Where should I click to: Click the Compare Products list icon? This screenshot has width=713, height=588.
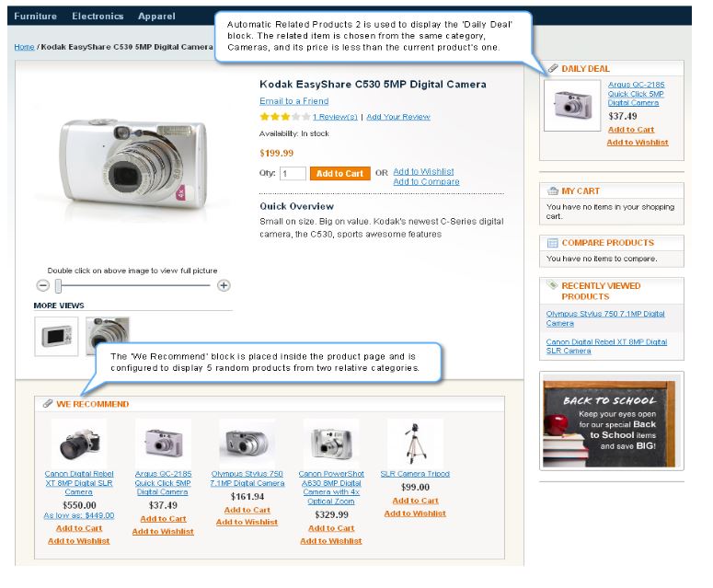click(553, 243)
